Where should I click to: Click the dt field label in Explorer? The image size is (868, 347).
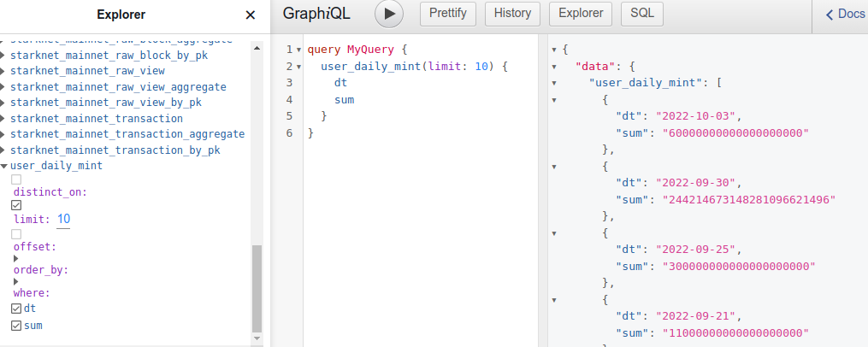pyautogui.click(x=30, y=309)
